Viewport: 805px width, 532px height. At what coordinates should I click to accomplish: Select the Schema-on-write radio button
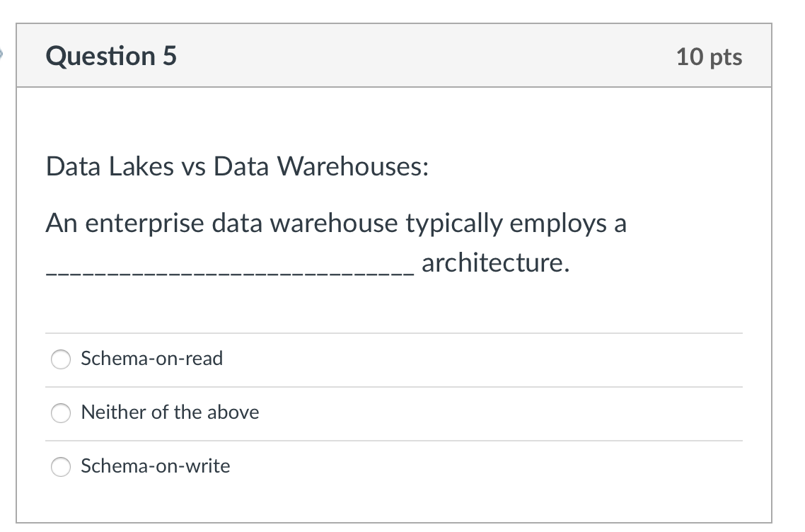point(61,468)
